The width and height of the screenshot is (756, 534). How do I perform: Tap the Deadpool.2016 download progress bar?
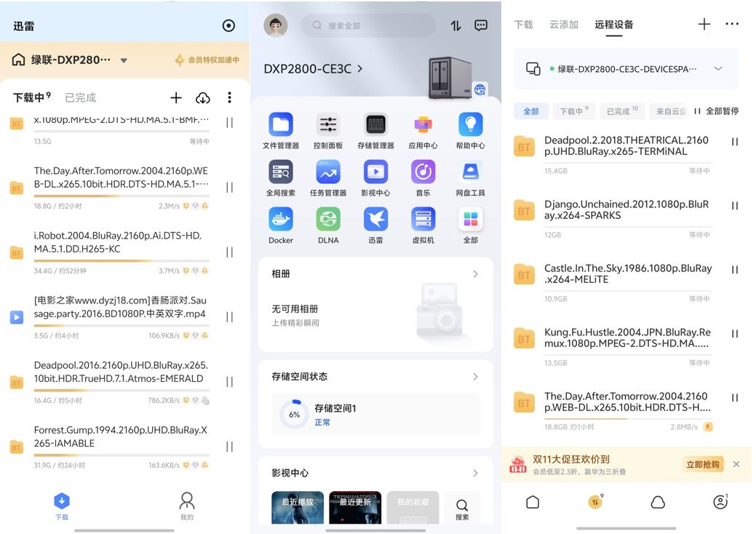(122, 391)
